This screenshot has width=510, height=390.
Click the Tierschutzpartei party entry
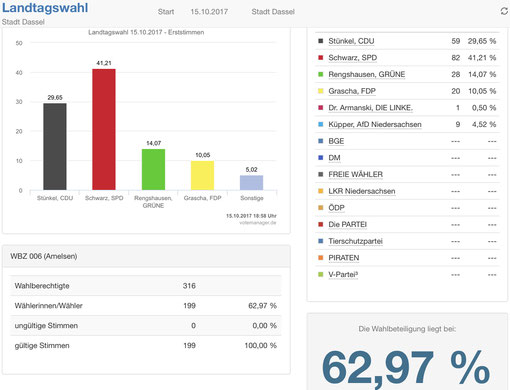pyautogui.click(x=355, y=241)
